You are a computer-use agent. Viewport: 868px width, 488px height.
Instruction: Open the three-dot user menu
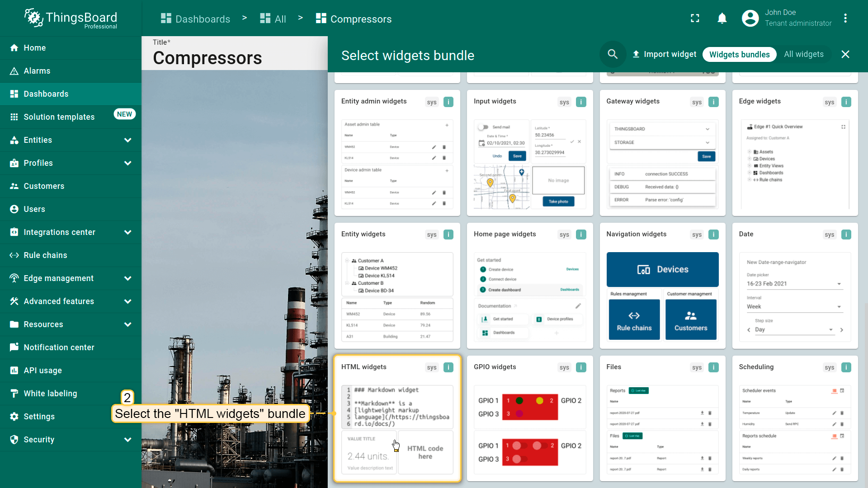(x=845, y=19)
